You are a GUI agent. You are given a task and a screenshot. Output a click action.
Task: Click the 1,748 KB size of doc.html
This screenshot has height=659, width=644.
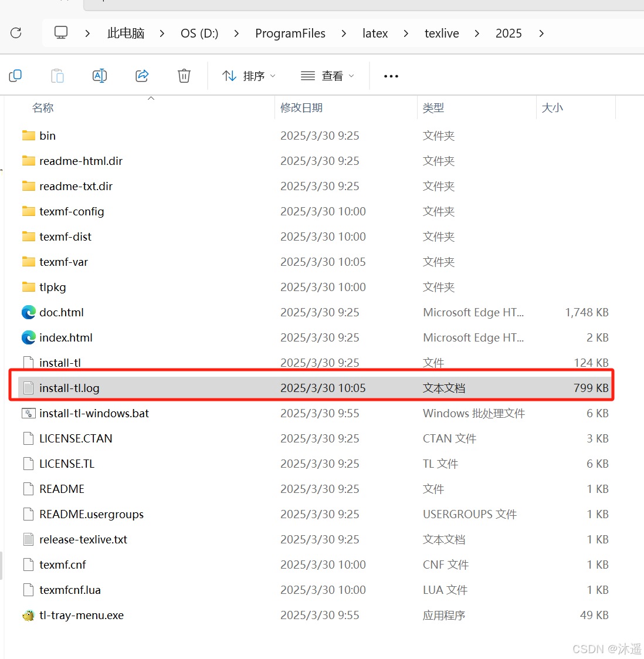click(587, 312)
